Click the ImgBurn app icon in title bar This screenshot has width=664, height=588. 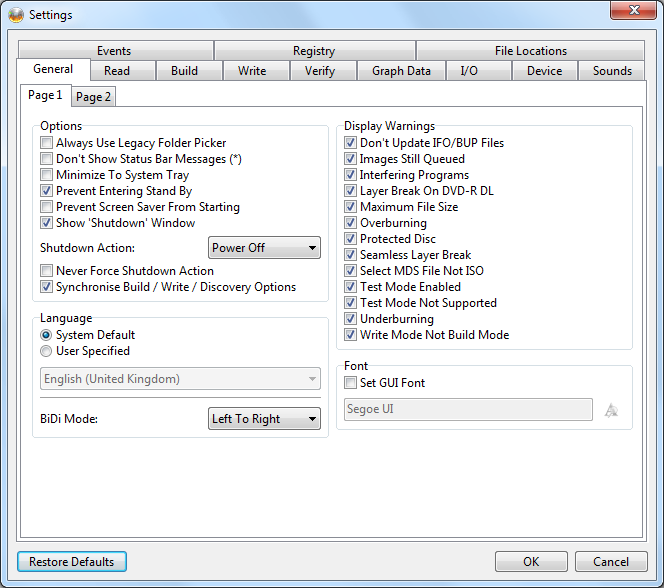point(16,15)
